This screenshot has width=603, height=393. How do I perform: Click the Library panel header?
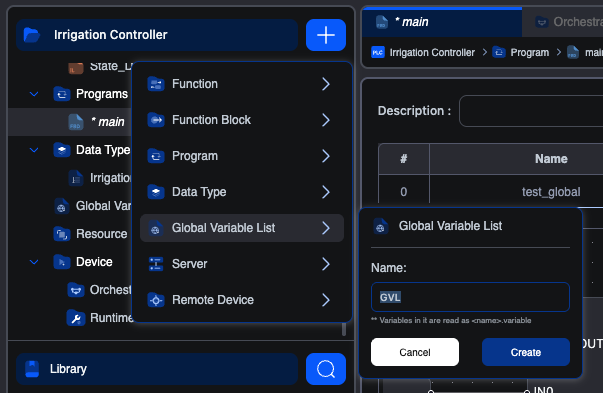(x=157, y=369)
